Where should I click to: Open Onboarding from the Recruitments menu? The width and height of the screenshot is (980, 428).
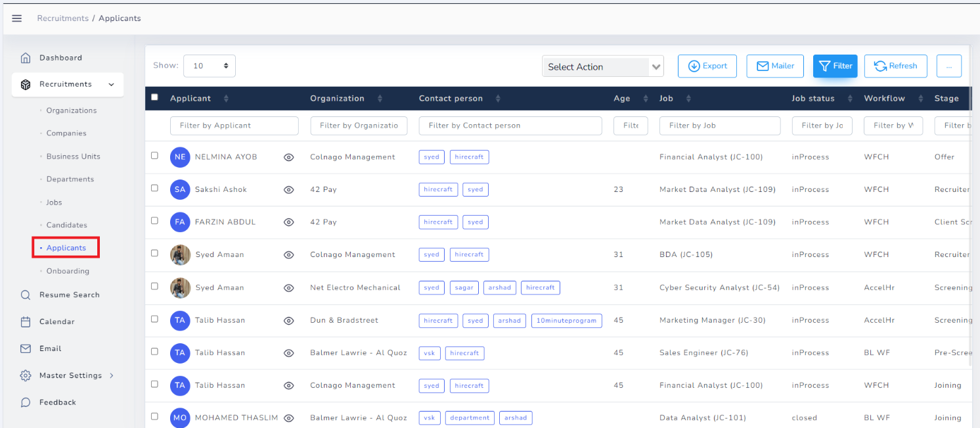(x=68, y=271)
